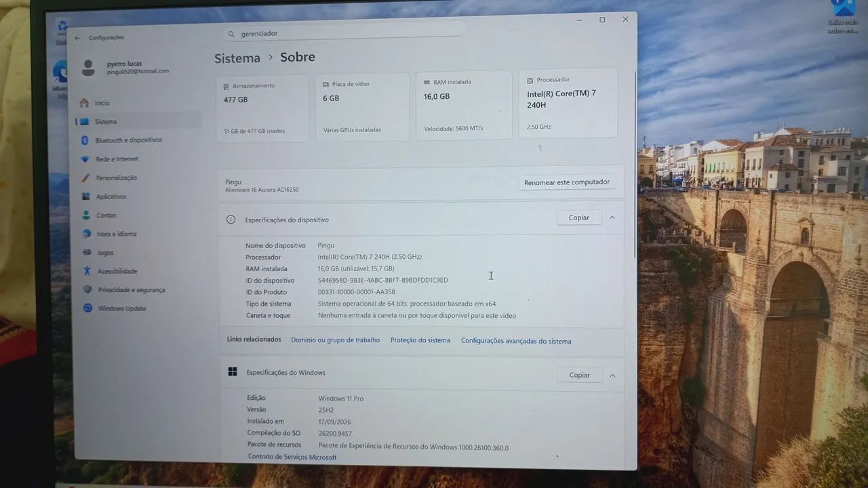The height and width of the screenshot is (488, 868).
Task: Select the Windows 11 Pro edition value
Action: pyautogui.click(x=341, y=399)
